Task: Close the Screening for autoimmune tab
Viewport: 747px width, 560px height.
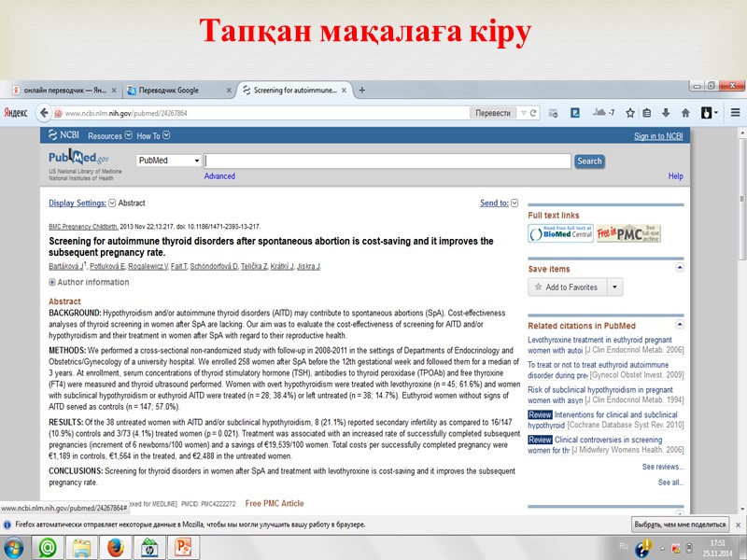Action: 344,90
